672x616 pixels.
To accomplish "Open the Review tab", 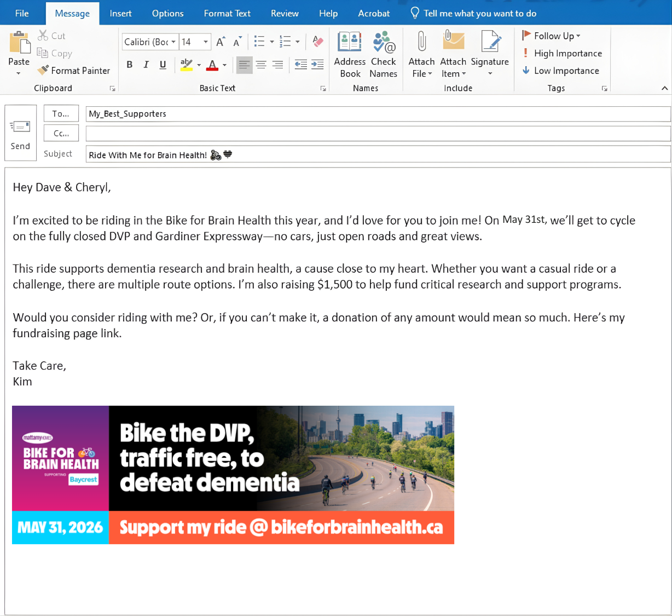I will (285, 13).
